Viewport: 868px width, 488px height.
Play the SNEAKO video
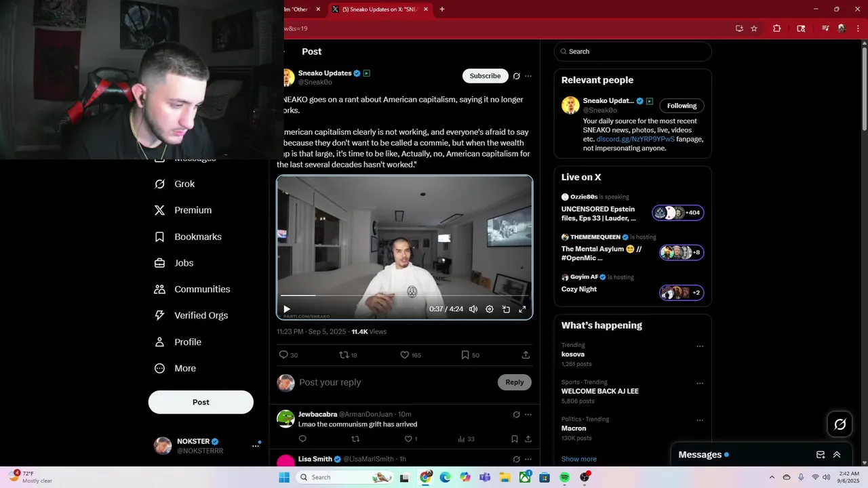click(x=287, y=309)
